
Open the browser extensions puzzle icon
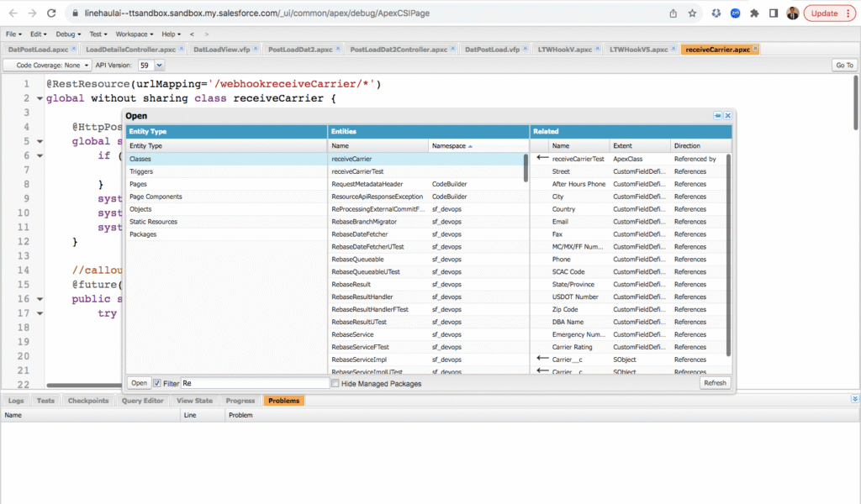coord(754,13)
